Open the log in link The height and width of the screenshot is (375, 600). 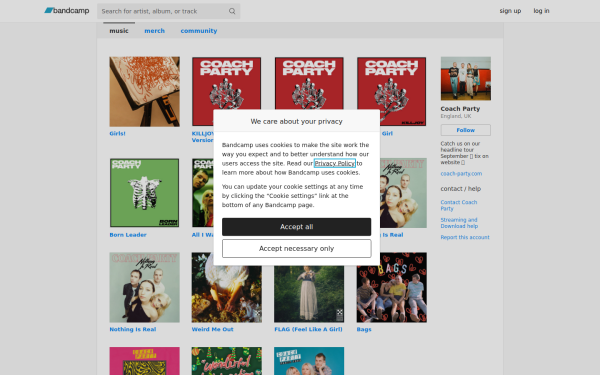click(x=541, y=11)
